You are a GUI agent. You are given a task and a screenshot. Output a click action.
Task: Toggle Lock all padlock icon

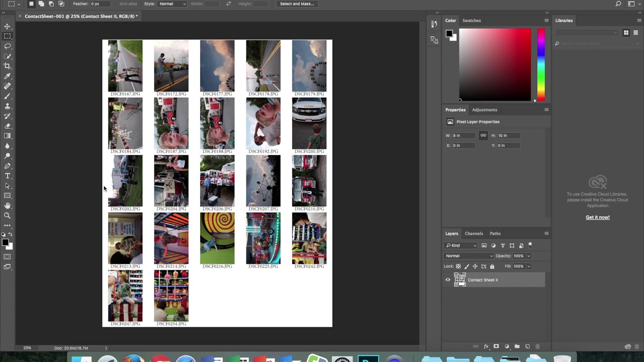[x=492, y=266]
